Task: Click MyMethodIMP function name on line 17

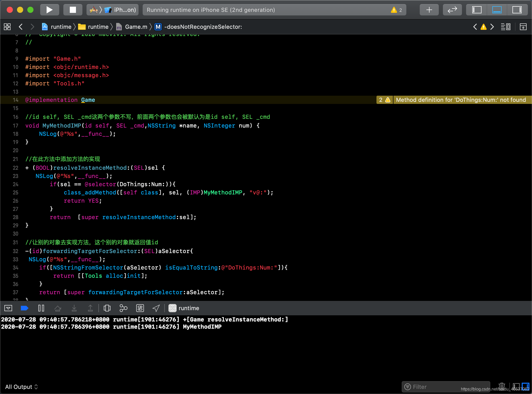Action: click(x=62, y=126)
